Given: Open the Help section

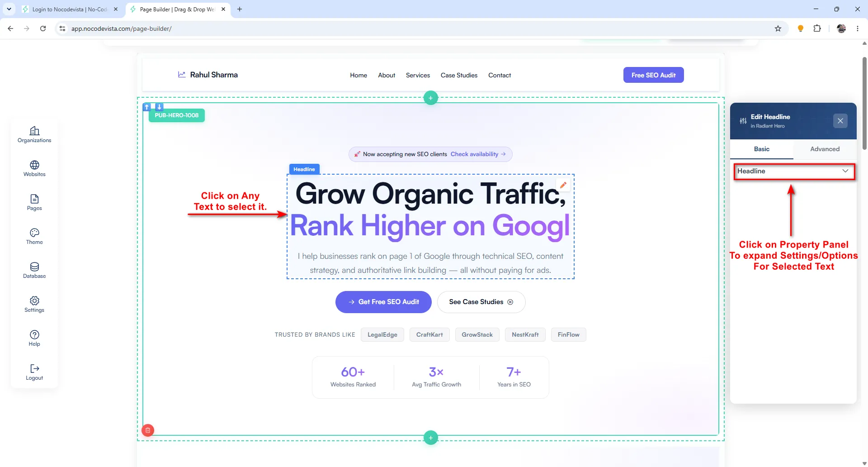Looking at the screenshot, I should point(34,338).
